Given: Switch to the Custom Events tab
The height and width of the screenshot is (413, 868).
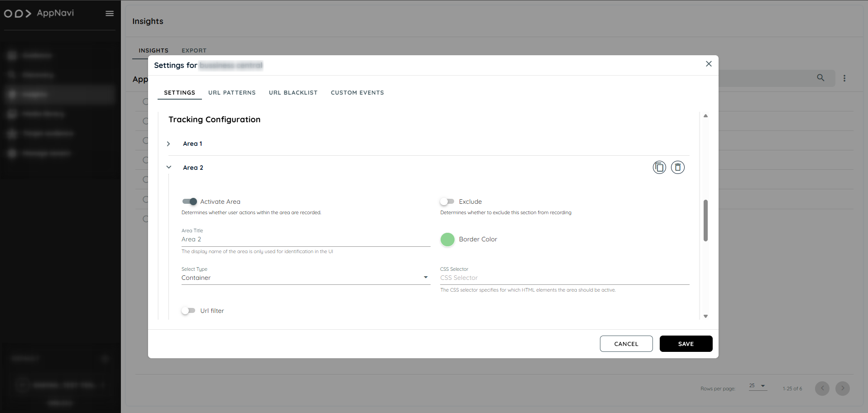Looking at the screenshot, I should click(357, 92).
